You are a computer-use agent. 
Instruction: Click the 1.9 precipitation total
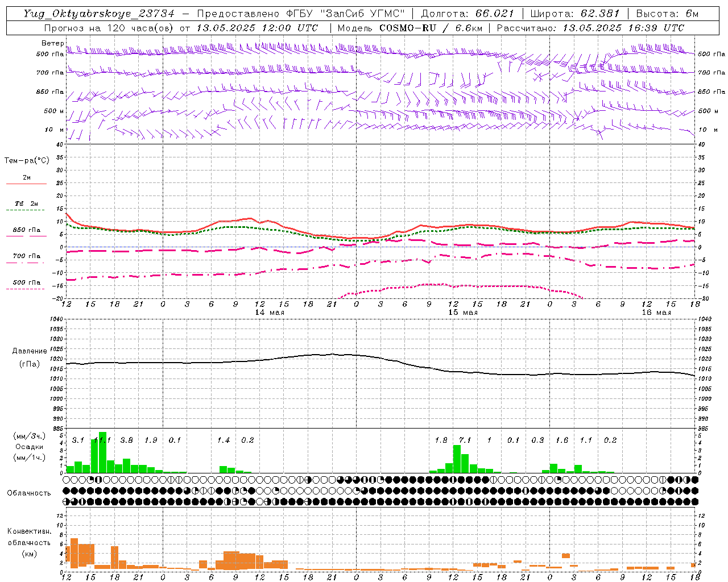click(151, 440)
